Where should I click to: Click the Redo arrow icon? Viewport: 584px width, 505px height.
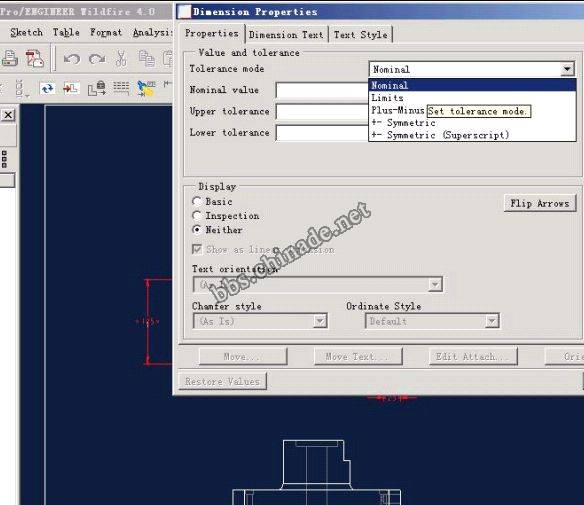[97, 59]
